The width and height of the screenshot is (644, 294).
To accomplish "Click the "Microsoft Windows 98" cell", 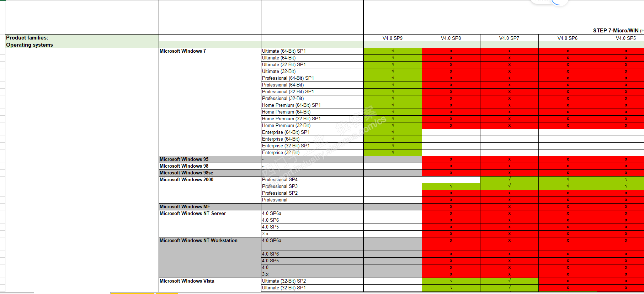I will (210, 166).
